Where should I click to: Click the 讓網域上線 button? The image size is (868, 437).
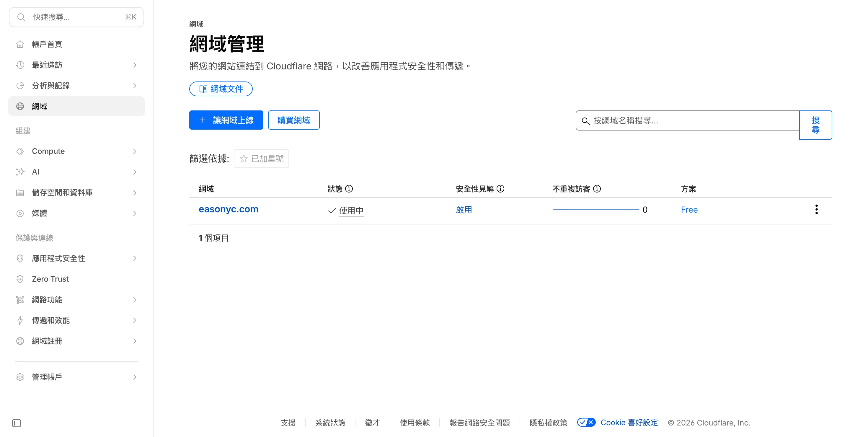(x=226, y=120)
